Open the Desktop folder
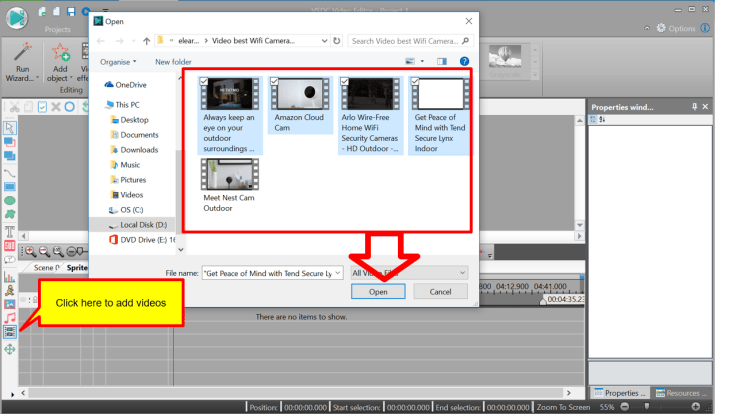Screen dimensions: 736x414 (x=130, y=120)
